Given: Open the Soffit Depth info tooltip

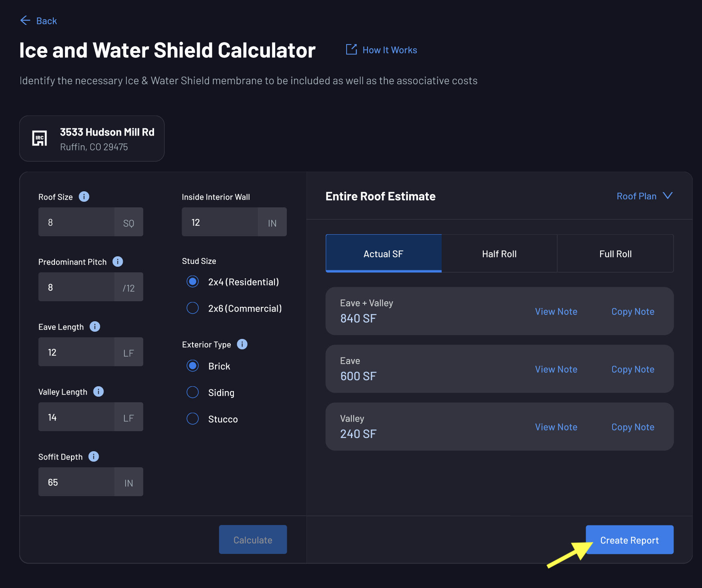Looking at the screenshot, I should point(94,456).
